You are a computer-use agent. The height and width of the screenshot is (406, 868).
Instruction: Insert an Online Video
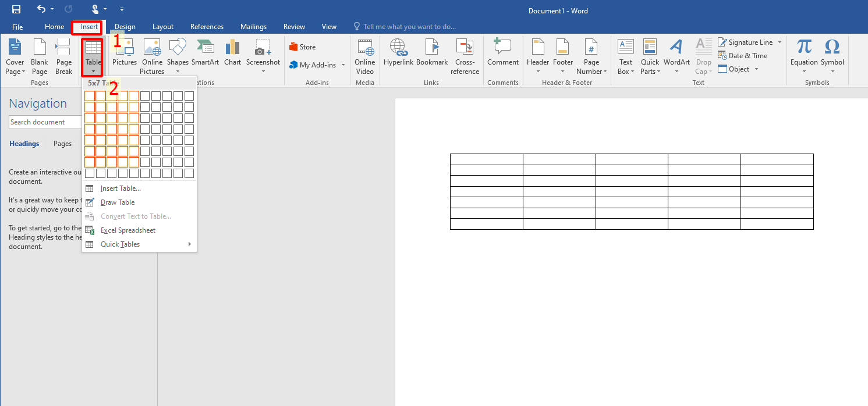(x=365, y=56)
